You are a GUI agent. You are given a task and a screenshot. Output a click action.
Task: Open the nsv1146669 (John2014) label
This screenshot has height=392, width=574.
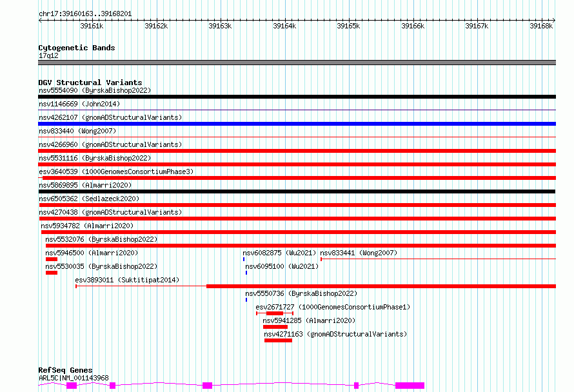(x=79, y=104)
